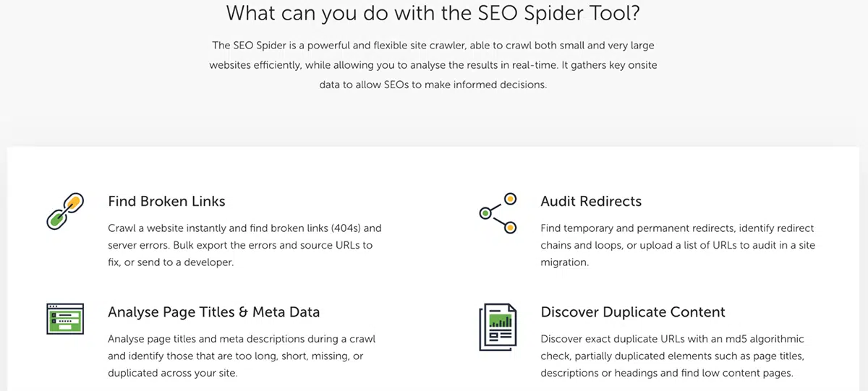Open the Find Broken Links heading
The image size is (868, 391).
click(x=166, y=201)
